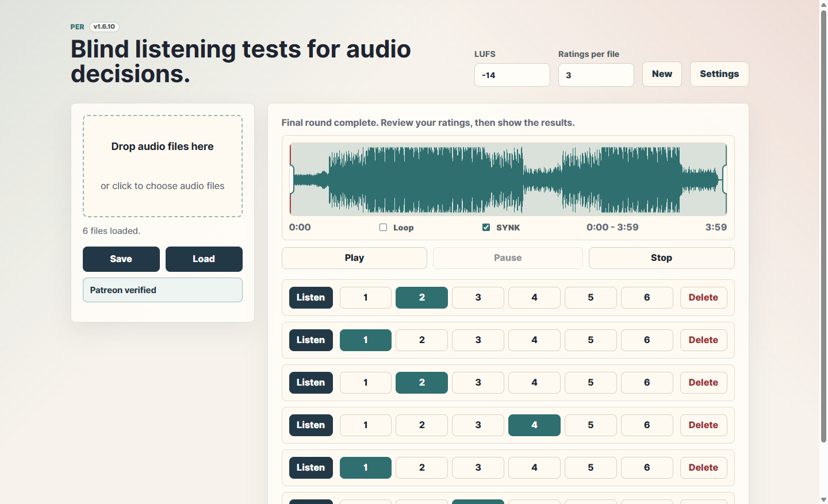Rate the first file as 1

(x=366, y=298)
